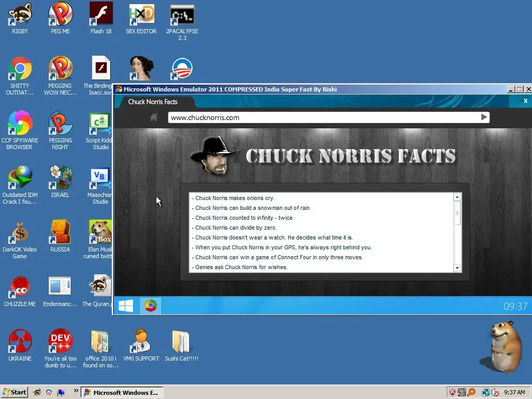The image size is (532, 399).
Task: Close the emulator browser with the X
Action: [525, 101]
